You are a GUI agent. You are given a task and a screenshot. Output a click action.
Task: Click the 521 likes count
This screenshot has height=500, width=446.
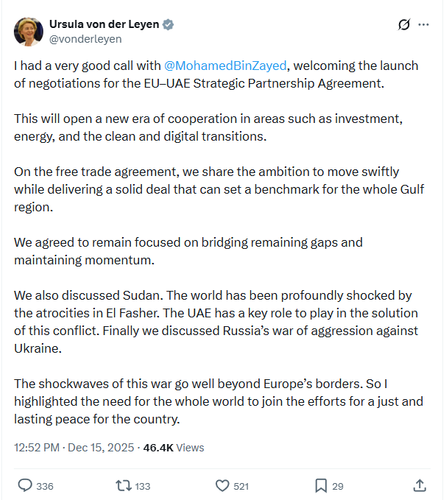point(241,486)
